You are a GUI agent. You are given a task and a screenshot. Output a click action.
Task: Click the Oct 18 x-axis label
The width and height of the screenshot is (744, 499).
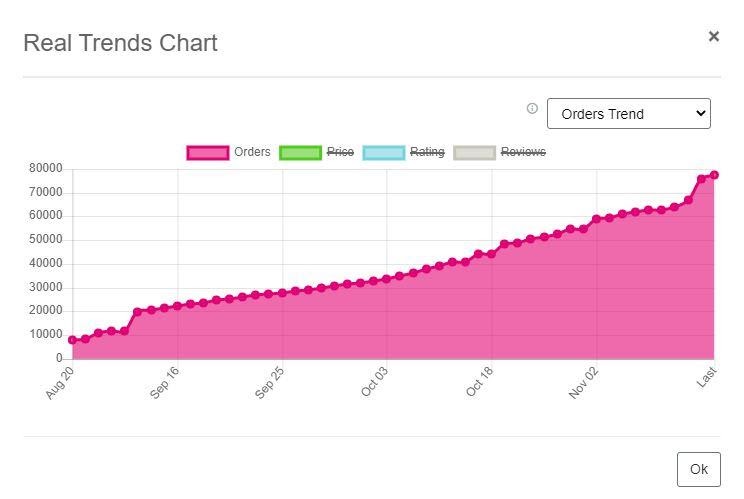pos(481,383)
